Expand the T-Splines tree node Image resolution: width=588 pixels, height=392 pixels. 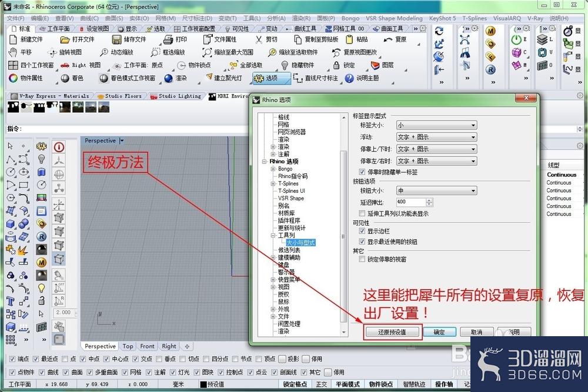tap(273, 183)
